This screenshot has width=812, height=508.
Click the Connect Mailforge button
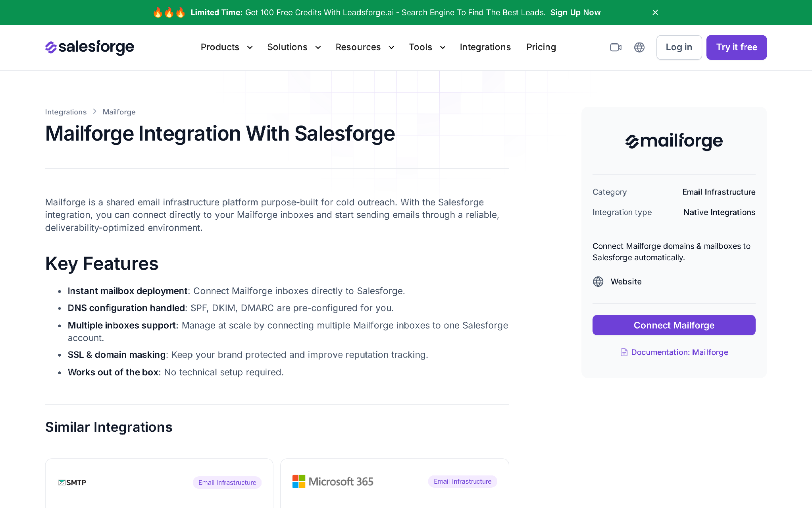(674, 325)
